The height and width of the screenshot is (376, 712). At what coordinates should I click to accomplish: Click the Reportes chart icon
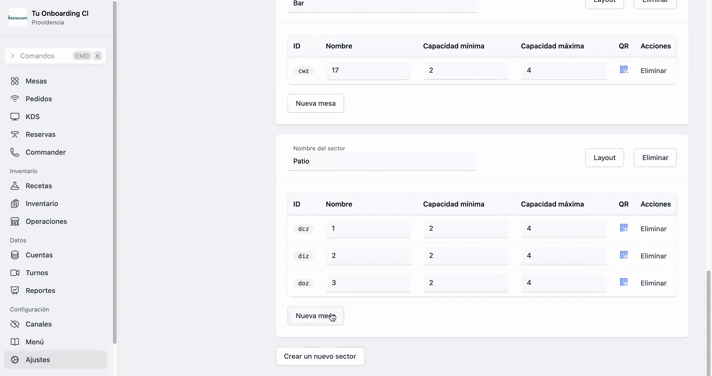[15, 290]
